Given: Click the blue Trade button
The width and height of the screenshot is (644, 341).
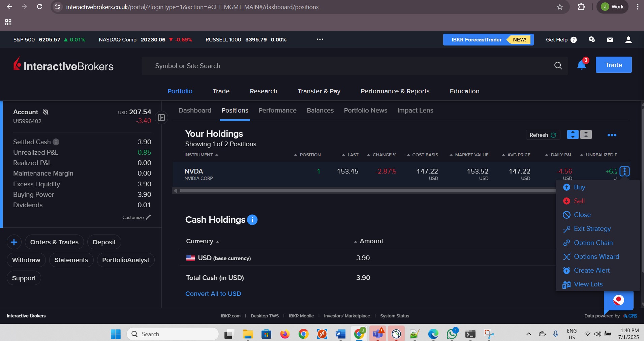Looking at the screenshot, I should point(614,65).
